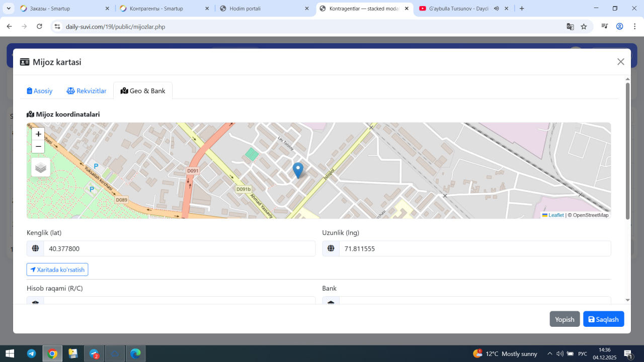Expand the browser tab search dropdown
This screenshot has width=644, height=362.
(9, 9)
